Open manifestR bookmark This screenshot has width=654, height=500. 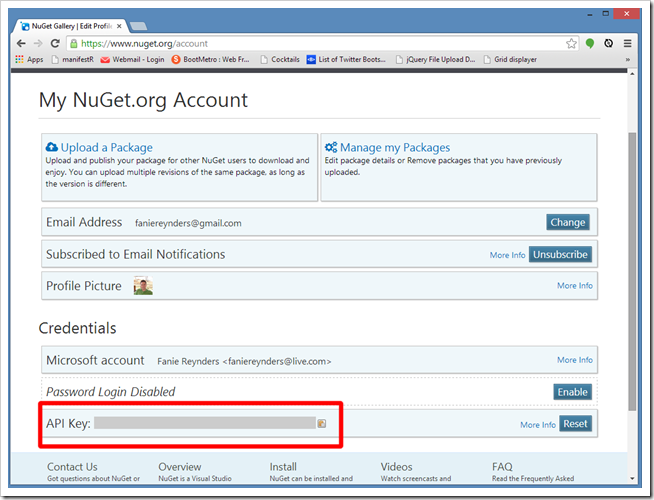point(73,59)
